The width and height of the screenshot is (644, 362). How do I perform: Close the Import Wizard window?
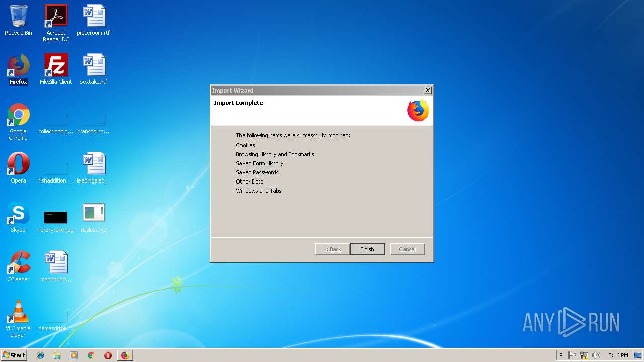427,90
